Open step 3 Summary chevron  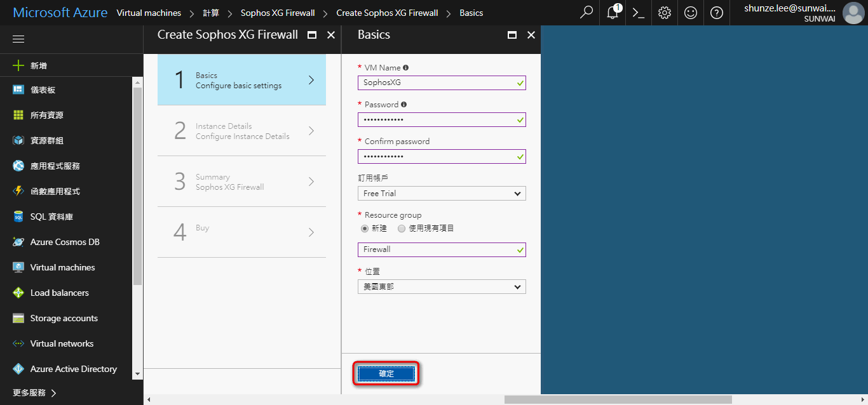click(311, 182)
